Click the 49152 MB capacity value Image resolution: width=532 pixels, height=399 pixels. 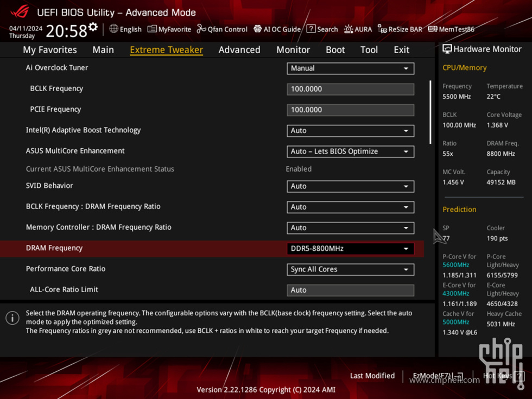[501, 182]
